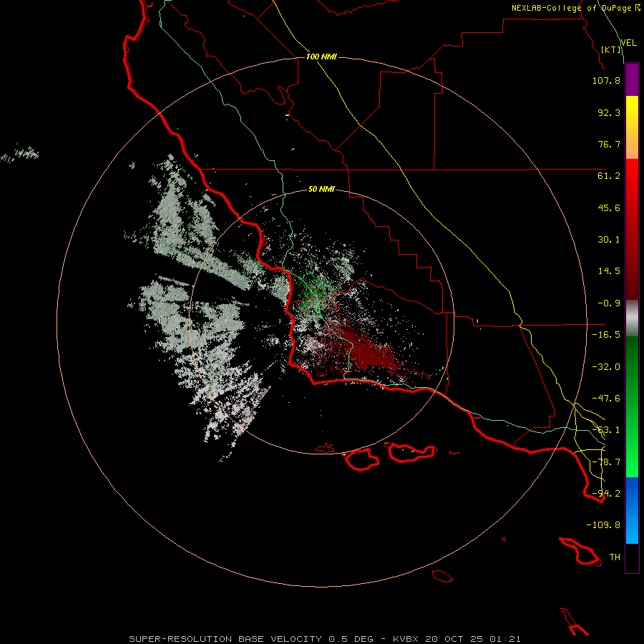The image size is (644, 644).
Task: Pick the red segment of the velocity scale
Action: pyautogui.click(x=632, y=229)
